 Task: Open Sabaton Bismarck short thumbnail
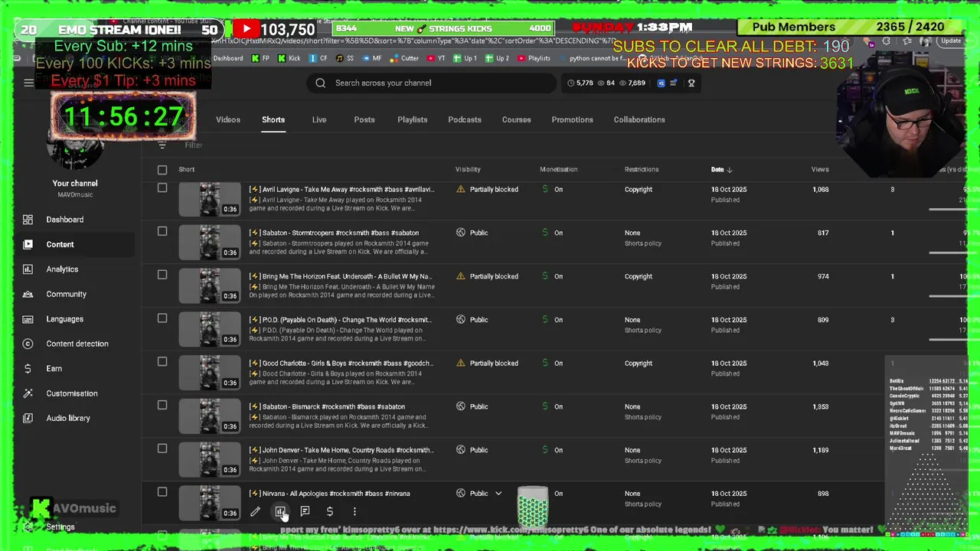point(209,416)
